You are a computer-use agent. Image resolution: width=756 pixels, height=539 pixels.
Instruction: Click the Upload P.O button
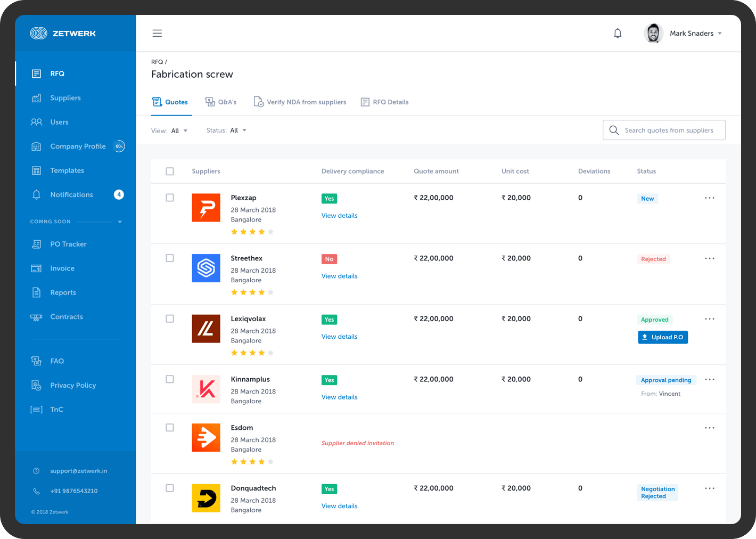coord(663,337)
